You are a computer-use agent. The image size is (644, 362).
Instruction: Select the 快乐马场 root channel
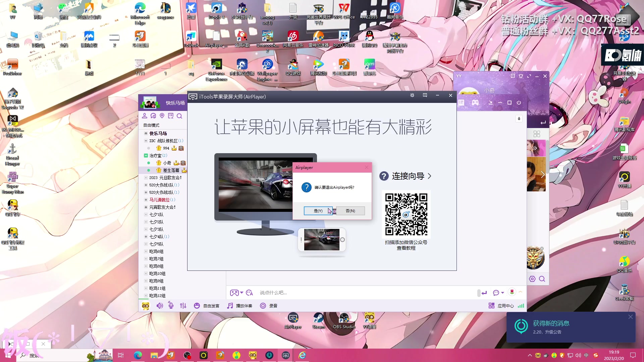(158, 133)
